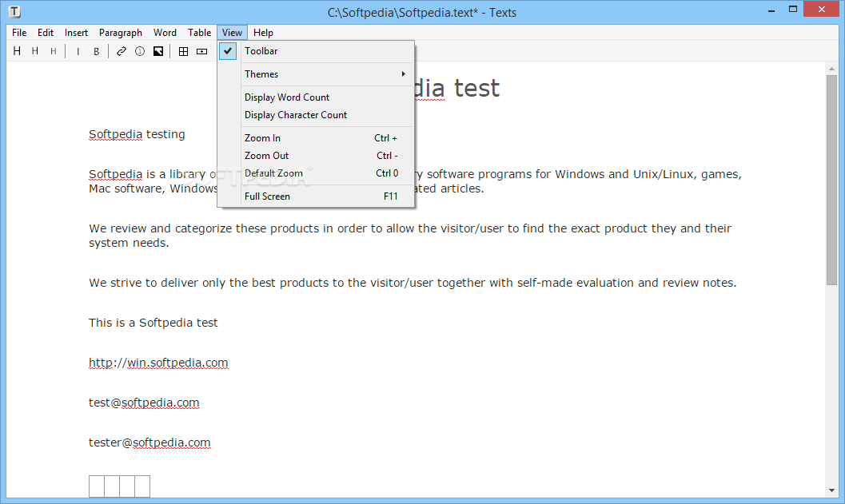Close the open View menu
845x504 pixels.
coord(233,33)
